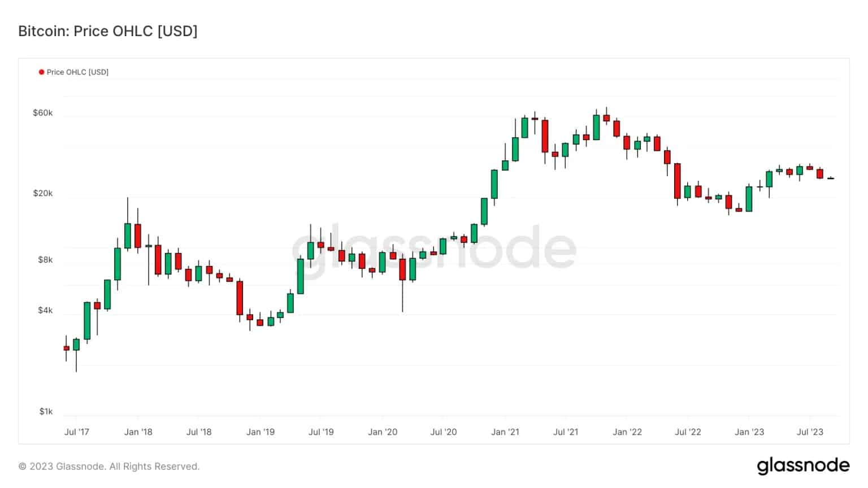Click the Jul '23 date axis label
Screen dimensions: 868x488
click(810, 432)
